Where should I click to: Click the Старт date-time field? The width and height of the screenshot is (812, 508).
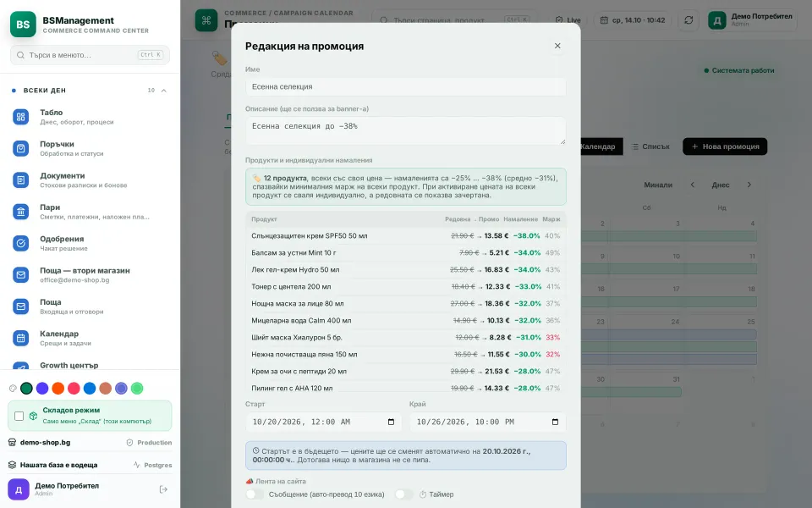(x=324, y=422)
